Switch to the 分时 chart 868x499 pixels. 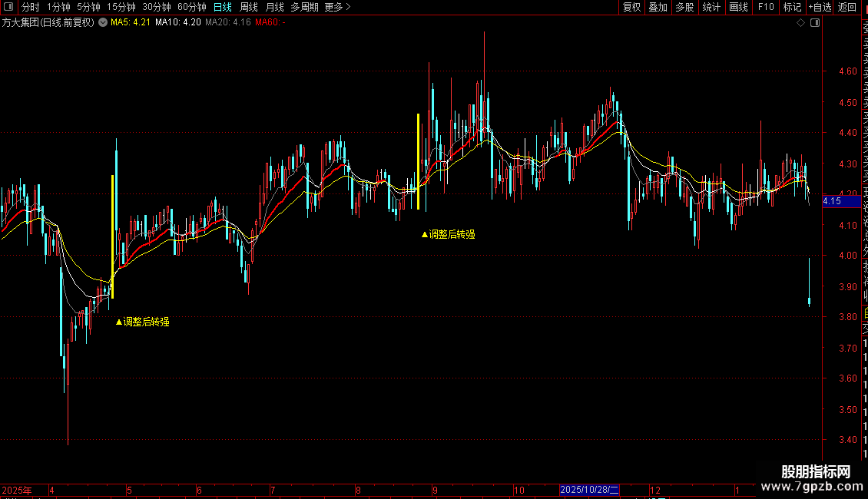pos(31,7)
